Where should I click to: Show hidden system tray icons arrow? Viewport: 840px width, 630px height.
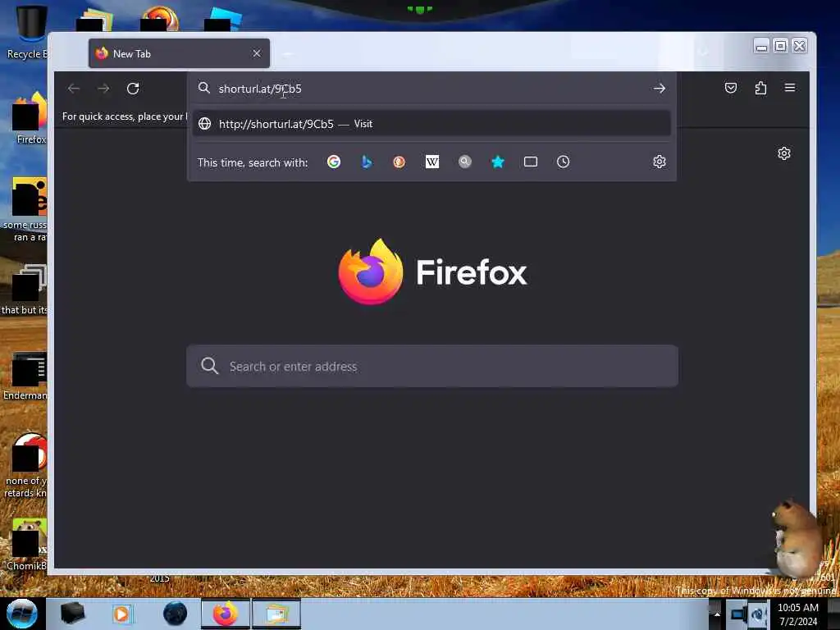click(717, 614)
